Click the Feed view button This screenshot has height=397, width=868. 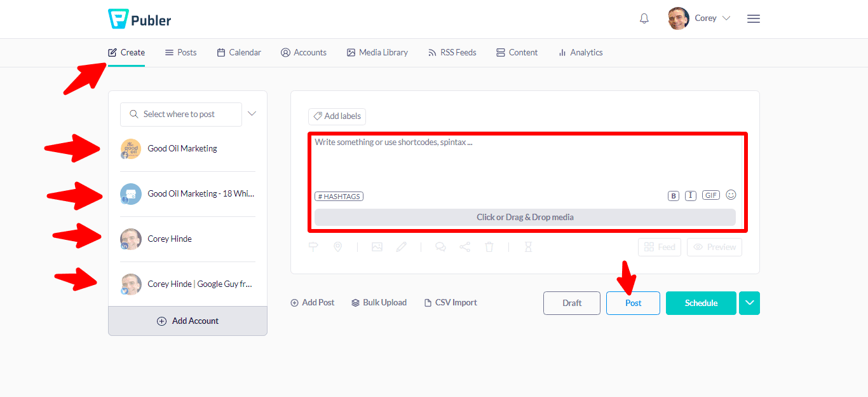point(660,247)
